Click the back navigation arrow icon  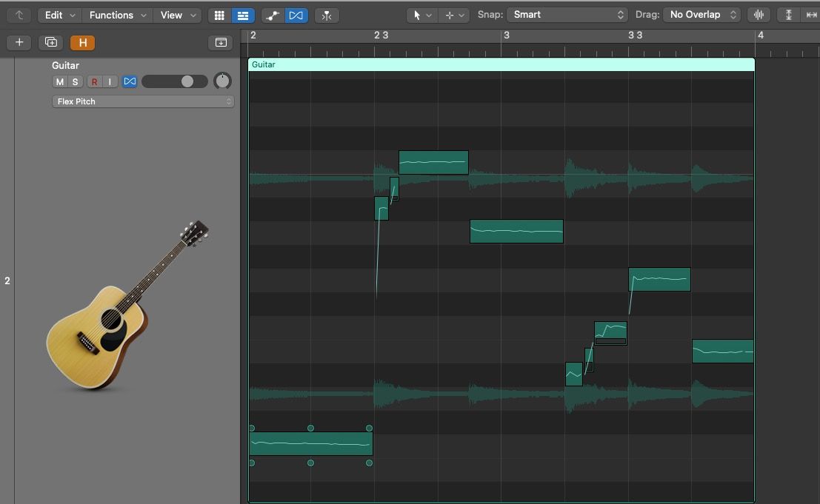[19, 15]
